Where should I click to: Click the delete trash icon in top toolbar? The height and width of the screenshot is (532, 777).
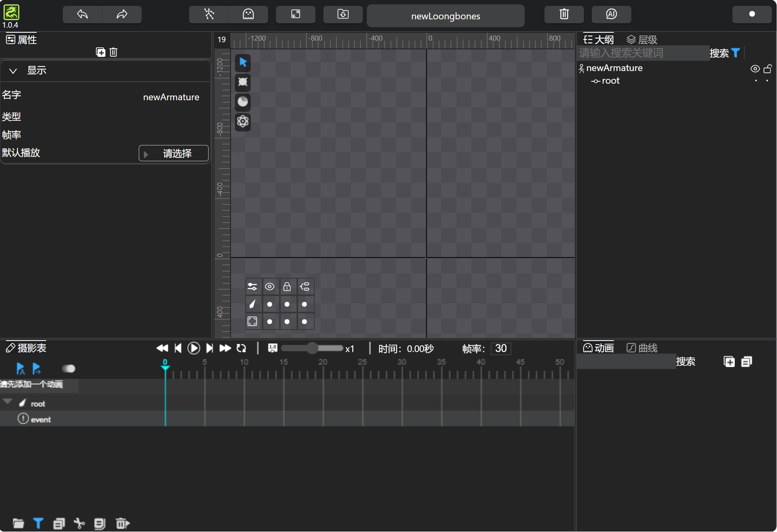coord(564,15)
